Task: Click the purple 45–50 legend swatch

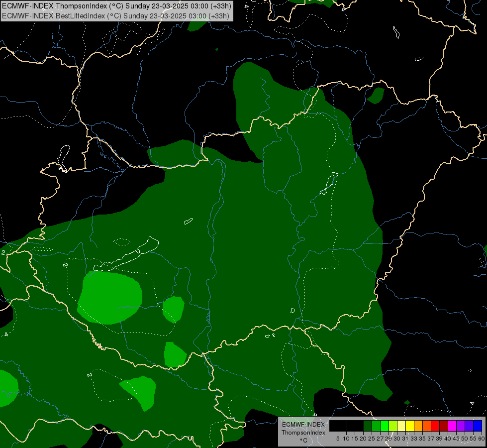Action: [x=461, y=426]
